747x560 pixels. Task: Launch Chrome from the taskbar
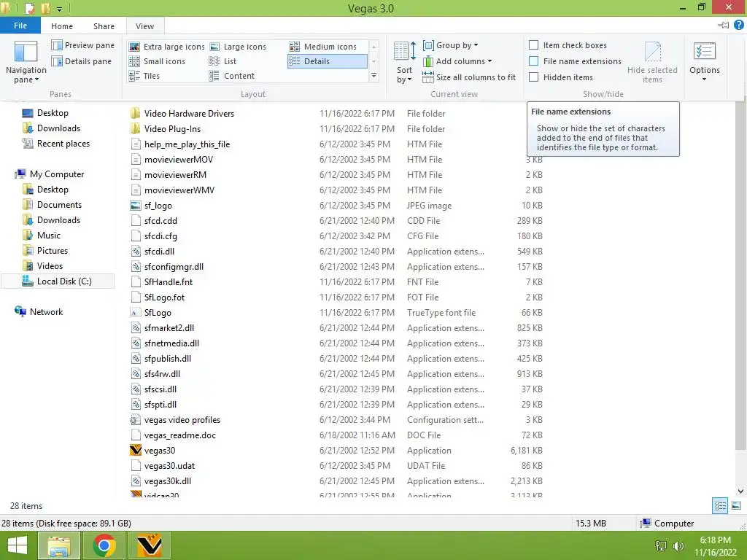click(x=104, y=545)
